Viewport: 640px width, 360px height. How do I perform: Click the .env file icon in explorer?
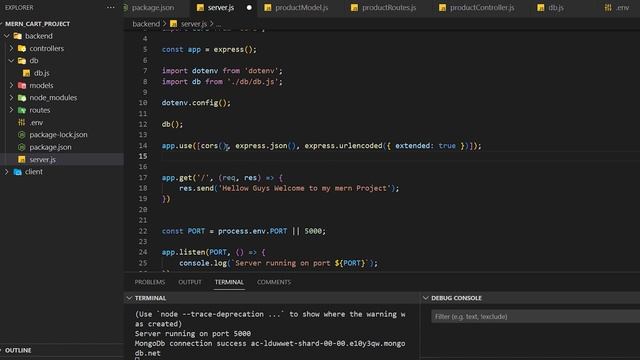pos(22,122)
